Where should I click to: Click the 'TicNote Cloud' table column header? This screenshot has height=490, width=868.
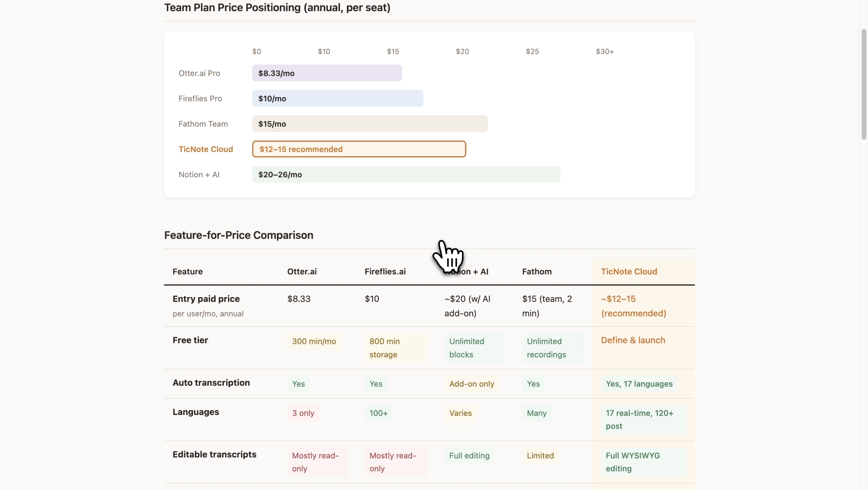629,271
